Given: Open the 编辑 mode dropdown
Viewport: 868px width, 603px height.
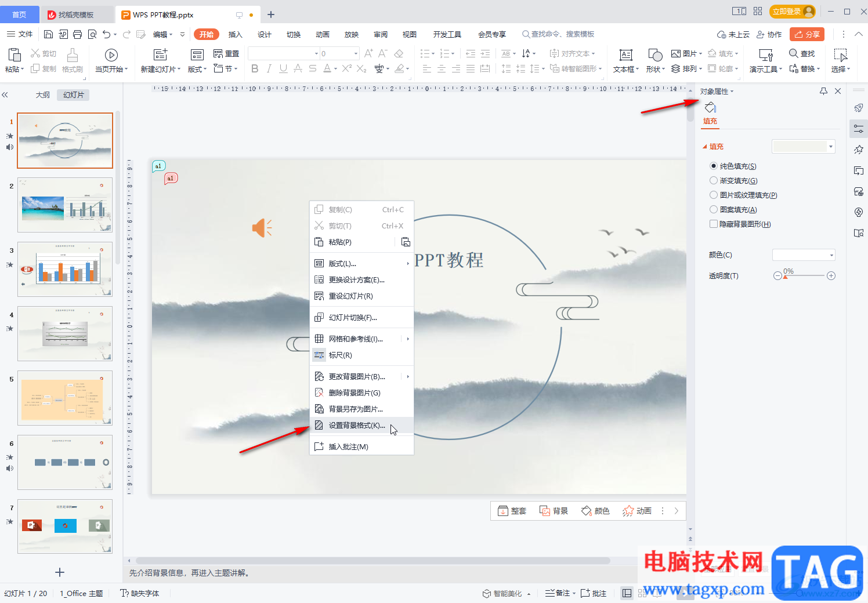Looking at the screenshot, I should click(x=163, y=34).
